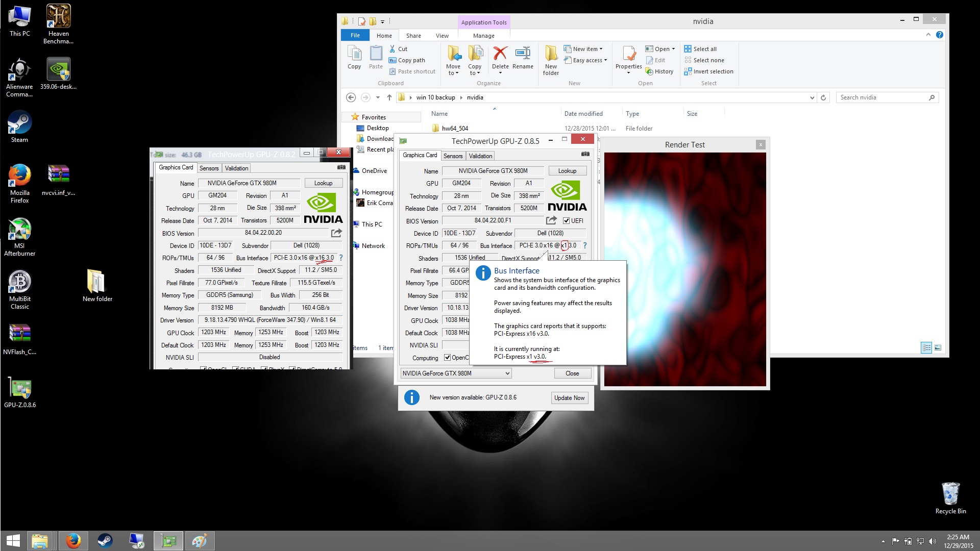Screen dimensions: 980x551
Task: Click Select all in Explorer ribbon
Action: point(700,49)
